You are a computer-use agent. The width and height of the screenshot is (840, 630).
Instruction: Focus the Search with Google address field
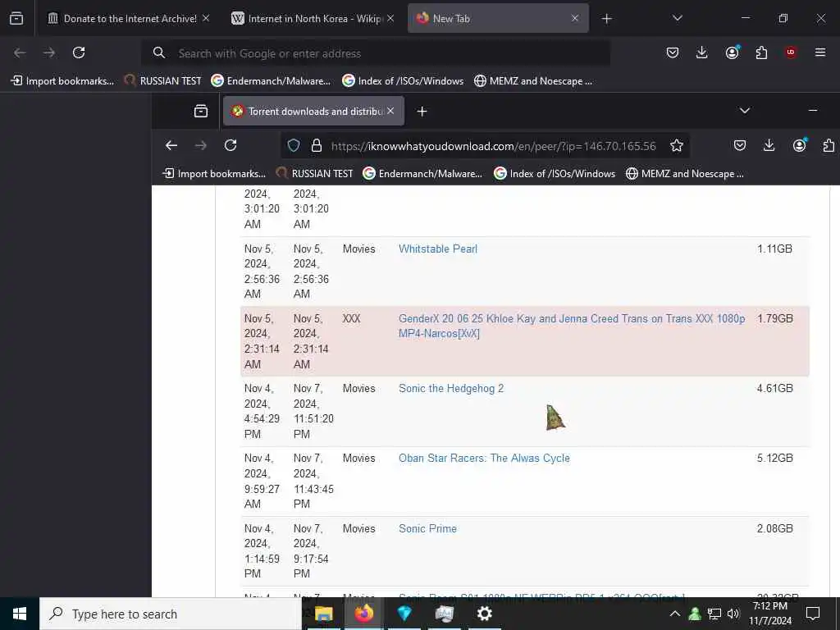pos(376,53)
